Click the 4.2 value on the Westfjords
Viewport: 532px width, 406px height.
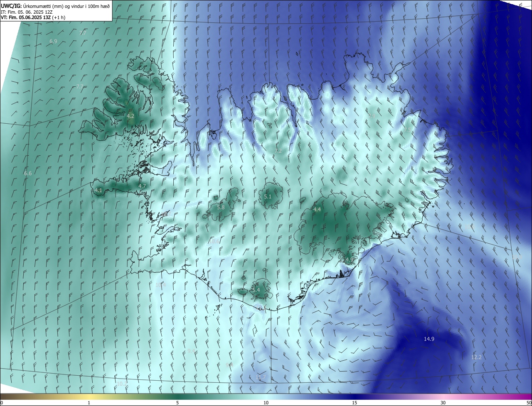pos(131,116)
